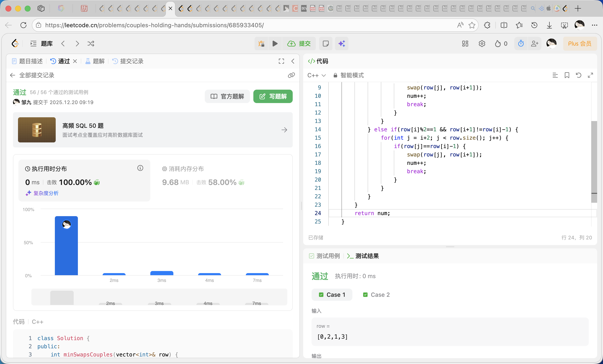Pick a random problem with shuffle icon

(91, 44)
